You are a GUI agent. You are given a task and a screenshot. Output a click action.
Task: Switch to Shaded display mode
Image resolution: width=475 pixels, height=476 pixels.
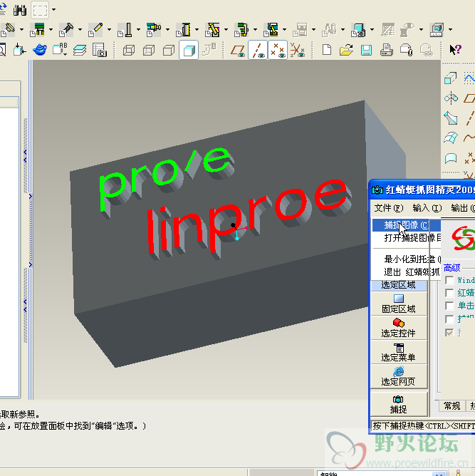coord(189,50)
